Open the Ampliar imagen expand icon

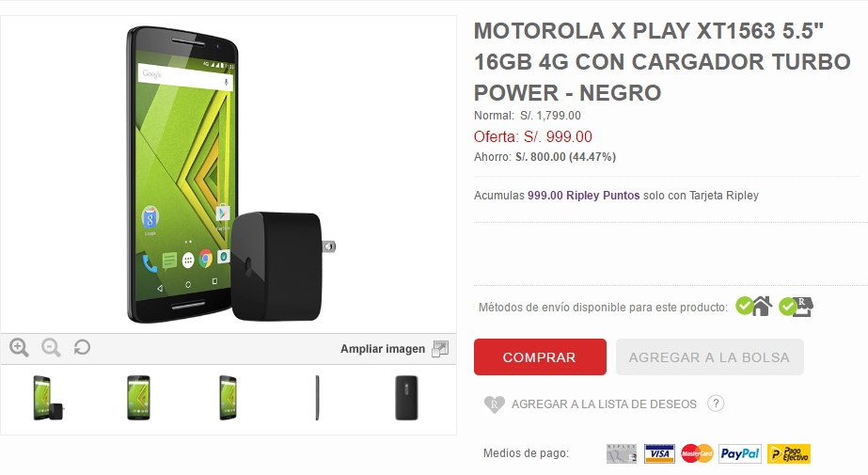[x=440, y=349]
